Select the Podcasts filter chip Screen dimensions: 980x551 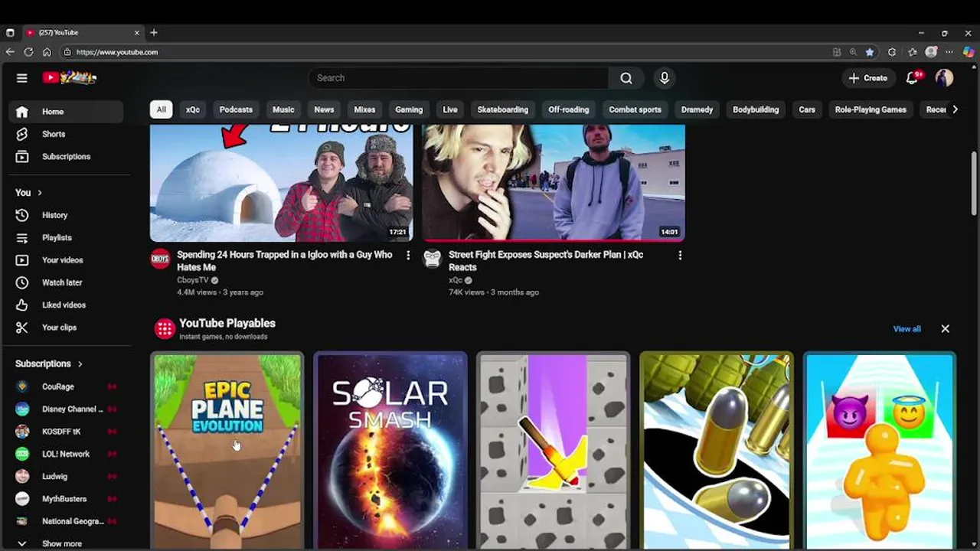pyautogui.click(x=236, y=109)
